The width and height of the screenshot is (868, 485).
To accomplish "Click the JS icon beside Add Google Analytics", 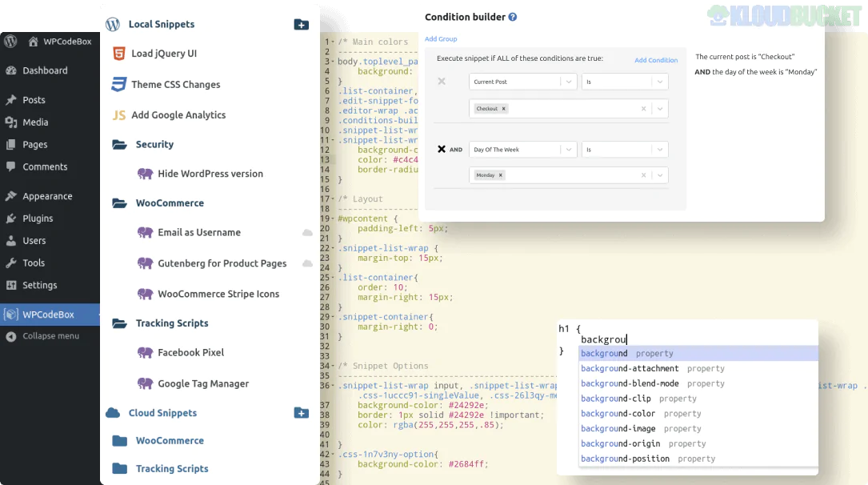I will [119, 115].
